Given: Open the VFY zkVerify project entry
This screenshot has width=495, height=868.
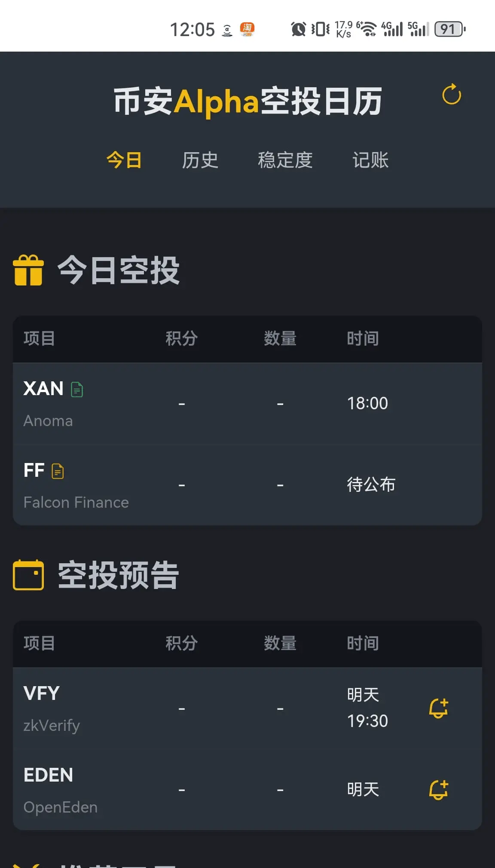Looking at the screenshot, I should [x=247, y=708].
